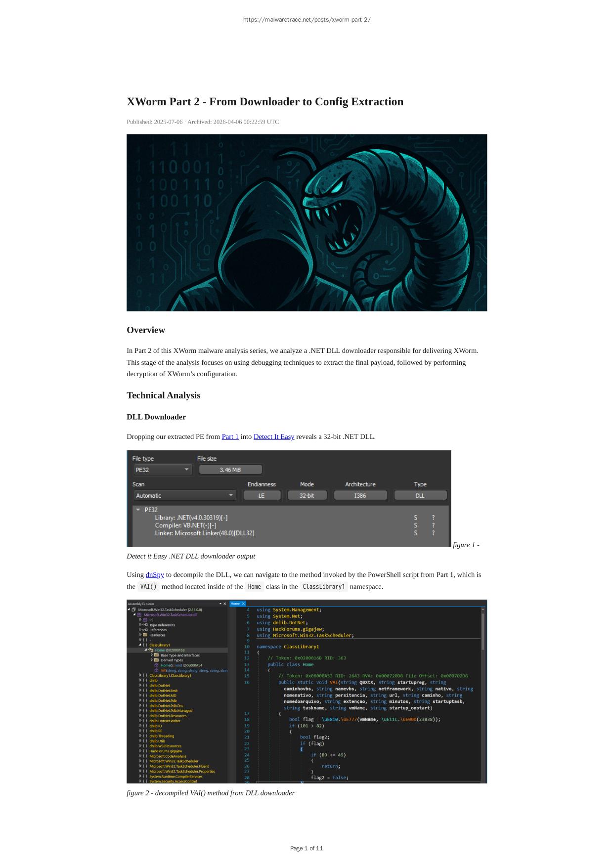This screenshot has height=868, width=614.
Task: Expand the dnlib.DotNet namespace node
Action: (x=140, y=686)
